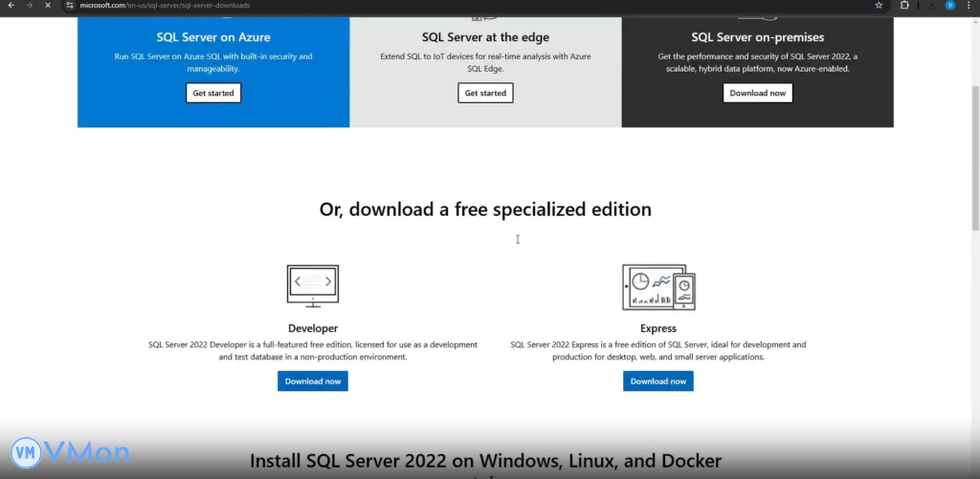980x479 pixels.
Task: Open the browser downloads icon
Action: [931, 5]
